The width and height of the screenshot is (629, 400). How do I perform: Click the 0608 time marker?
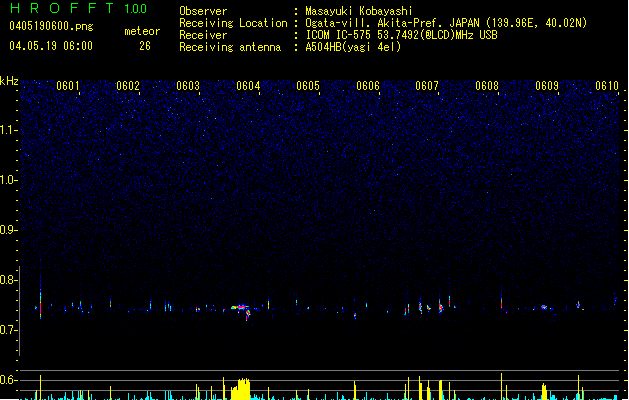coord(487,86)
